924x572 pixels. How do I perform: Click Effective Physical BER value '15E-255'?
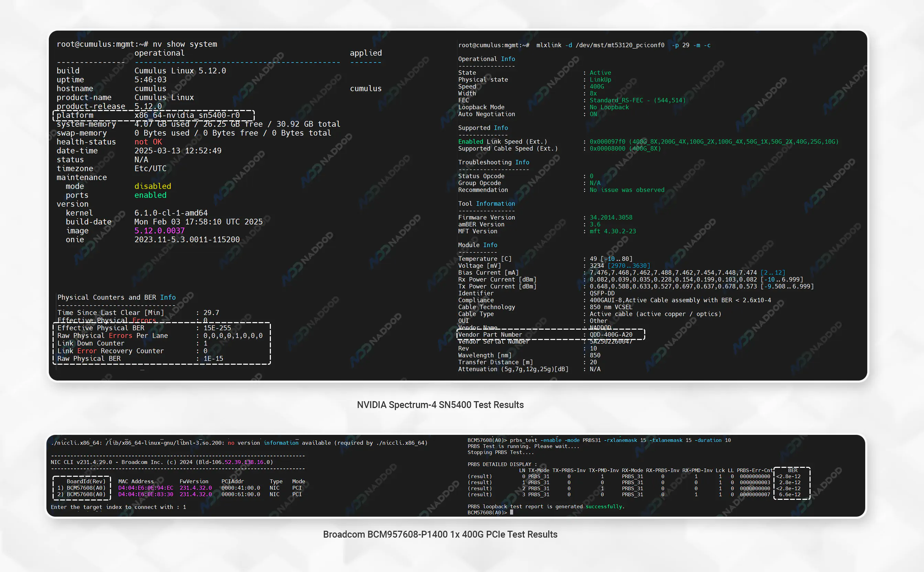click(x=217, y=328)
